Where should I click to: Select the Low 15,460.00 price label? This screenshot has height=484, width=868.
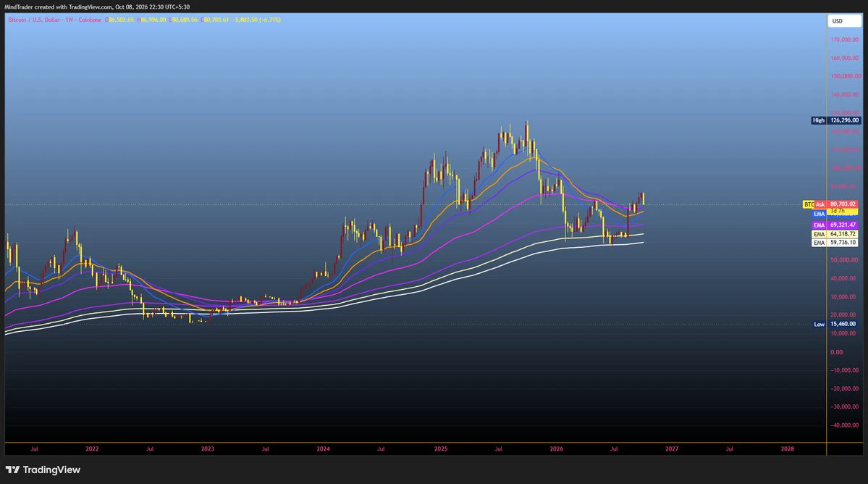tap(836, 324)
